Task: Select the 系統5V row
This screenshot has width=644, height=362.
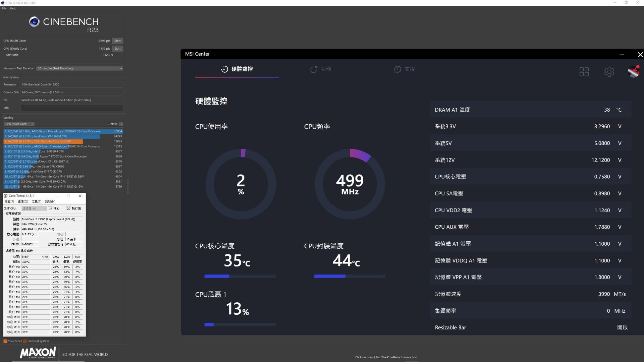Action: pos(531,143)
